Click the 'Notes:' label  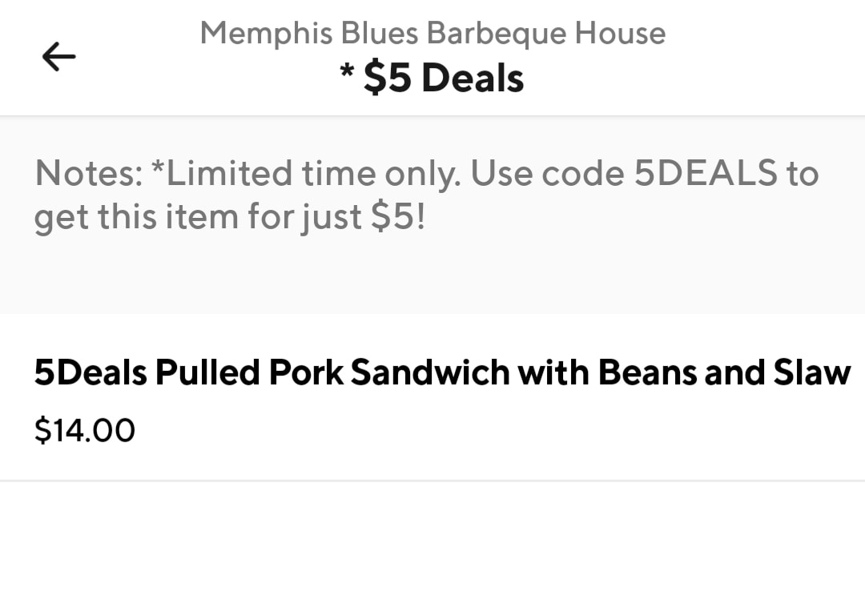tap(88, 173)
